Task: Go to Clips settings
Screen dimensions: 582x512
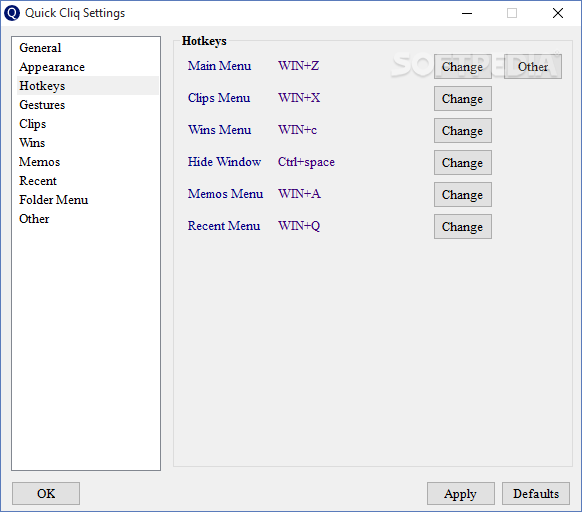Action: [88, 124]
